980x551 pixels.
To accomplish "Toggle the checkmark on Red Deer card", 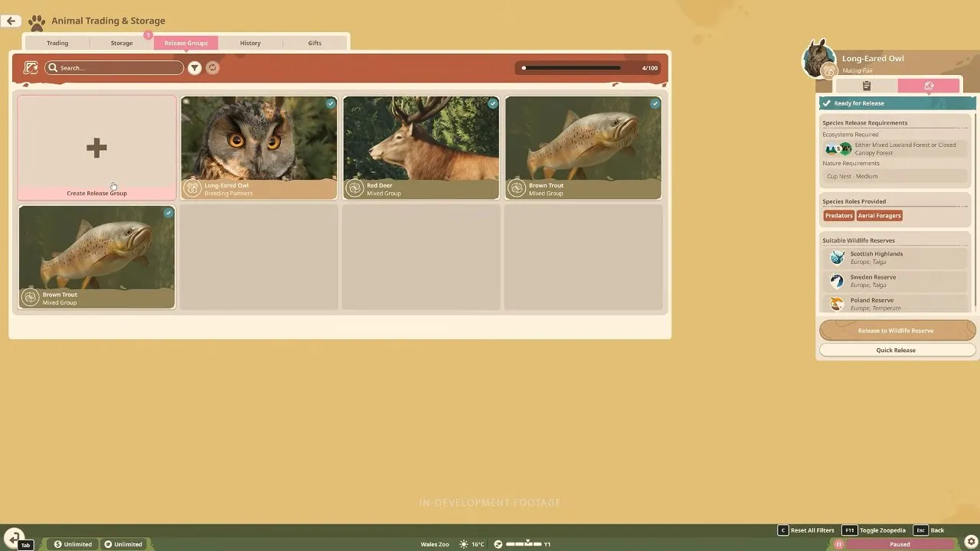I will [493, 103].
